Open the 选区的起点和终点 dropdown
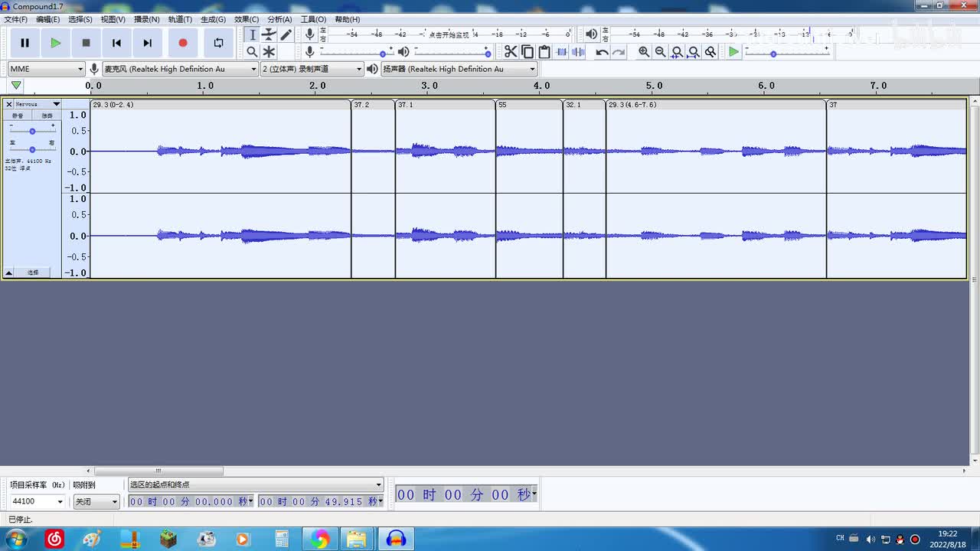 256,484
